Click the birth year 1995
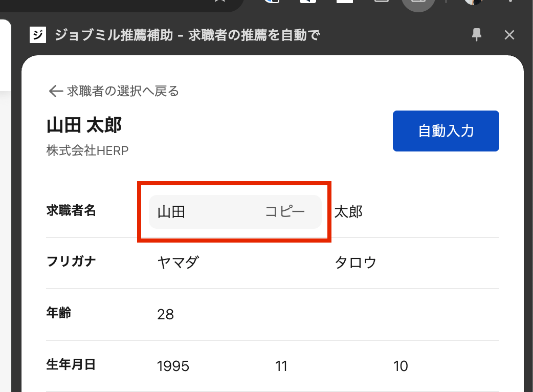The image size is (533, 392). click(173, 366)
